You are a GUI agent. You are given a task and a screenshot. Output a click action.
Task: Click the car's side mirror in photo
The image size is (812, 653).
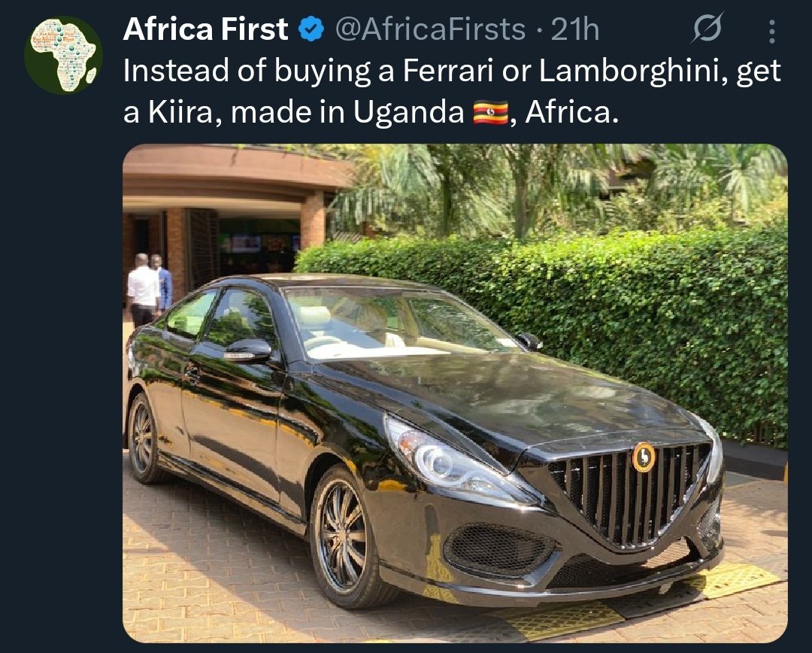pos(248,351)
